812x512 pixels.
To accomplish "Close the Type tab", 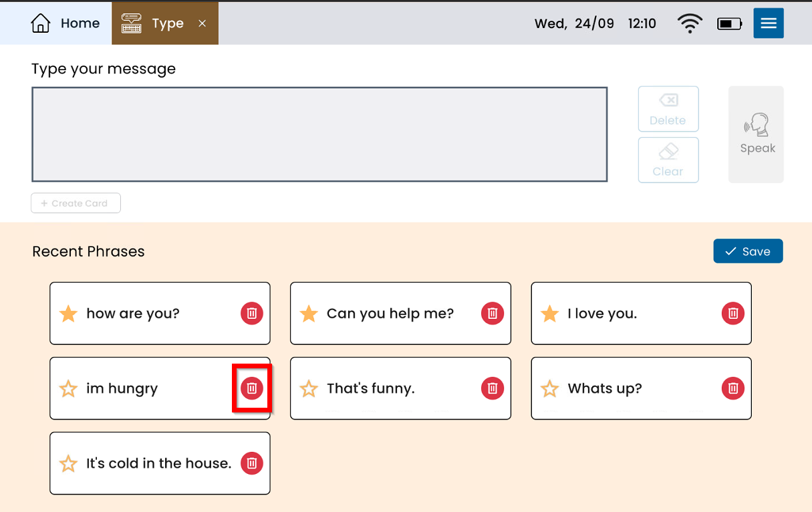I will click(202, 23).
